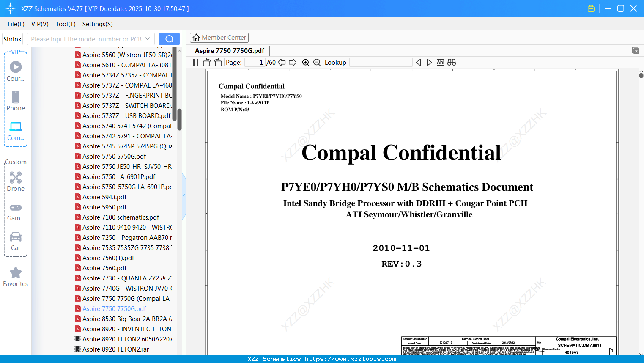Click the Shrink button
644x363 pixels.
pos(13,39)
